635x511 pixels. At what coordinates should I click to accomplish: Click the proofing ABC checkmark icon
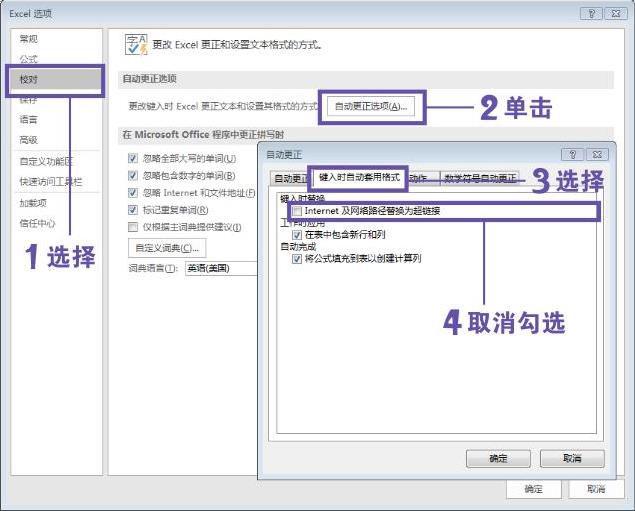click(x=136, y=45)
